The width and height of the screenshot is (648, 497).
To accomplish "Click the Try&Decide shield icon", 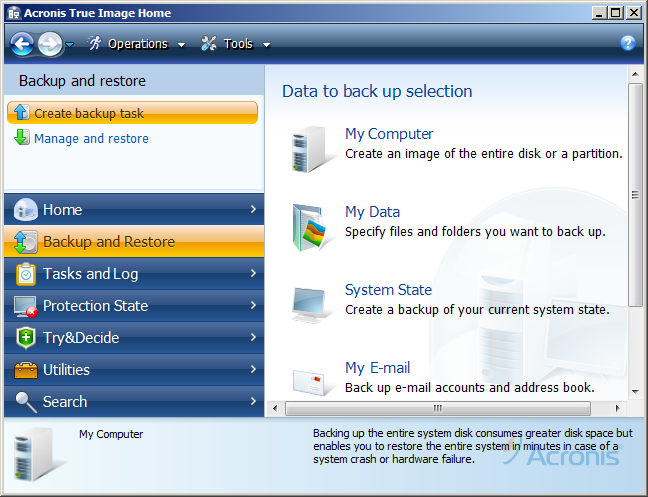I will point(26,338).
